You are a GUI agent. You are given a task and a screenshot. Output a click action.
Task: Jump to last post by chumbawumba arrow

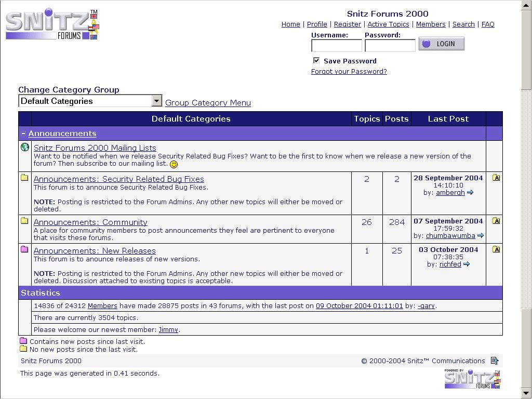pos(481,235)
